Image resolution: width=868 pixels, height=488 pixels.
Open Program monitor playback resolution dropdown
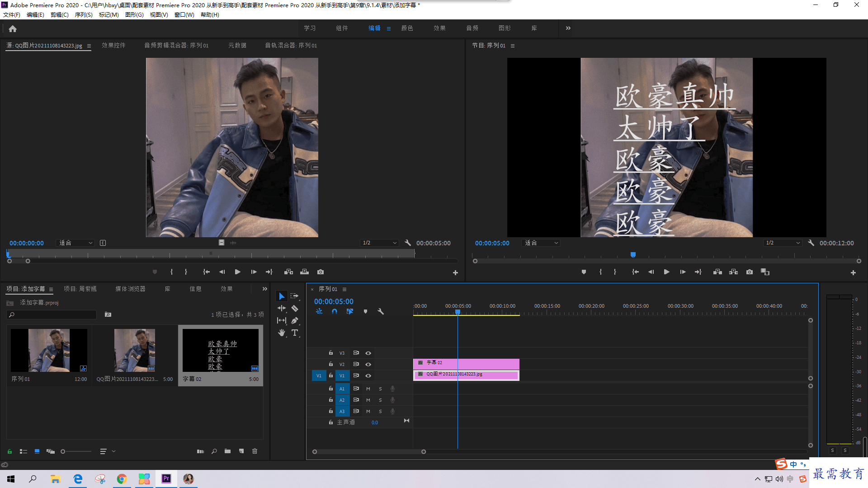coord(783,243)
